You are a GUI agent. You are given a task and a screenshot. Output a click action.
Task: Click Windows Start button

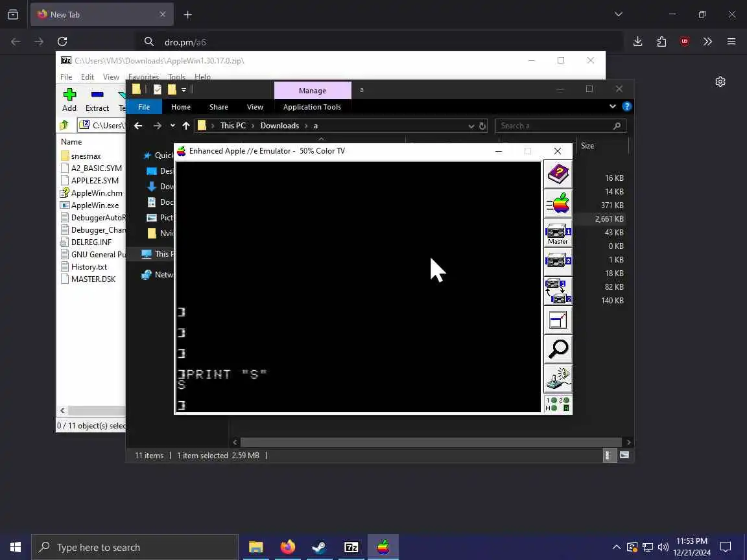[16, 547]
